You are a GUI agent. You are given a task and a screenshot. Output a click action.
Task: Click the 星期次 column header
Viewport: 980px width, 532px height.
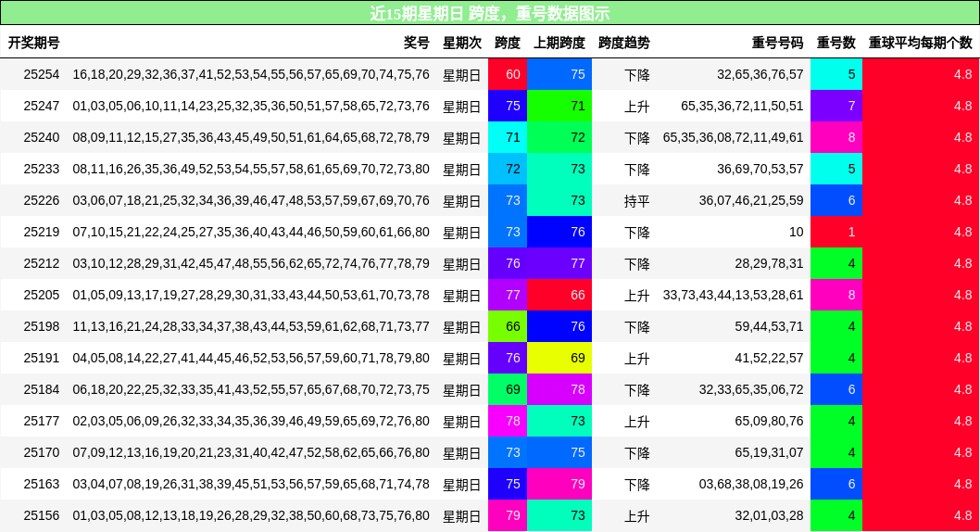pos(462,43)
